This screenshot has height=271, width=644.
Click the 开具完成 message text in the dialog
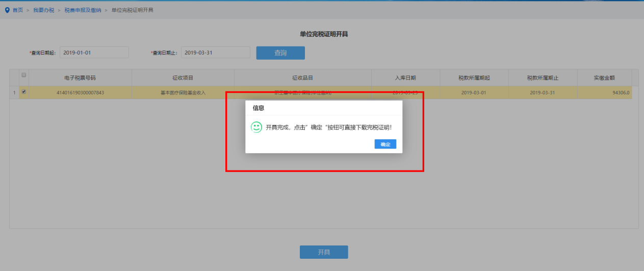pos(329,127)
